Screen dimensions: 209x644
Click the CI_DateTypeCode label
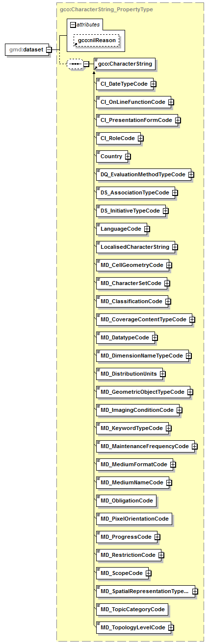pyautogui.click(x=124, y=84)
